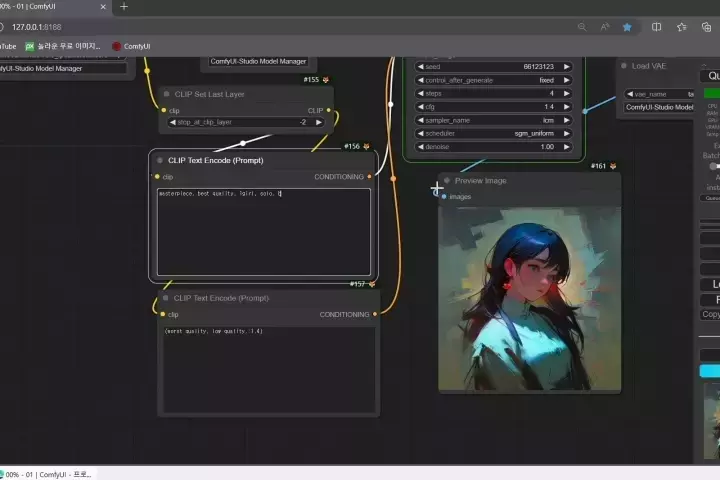The image size is (720, 480).
Task: Open ComfyUI-Studio Model Manager in Load VAE
Action: pos(659,107)
